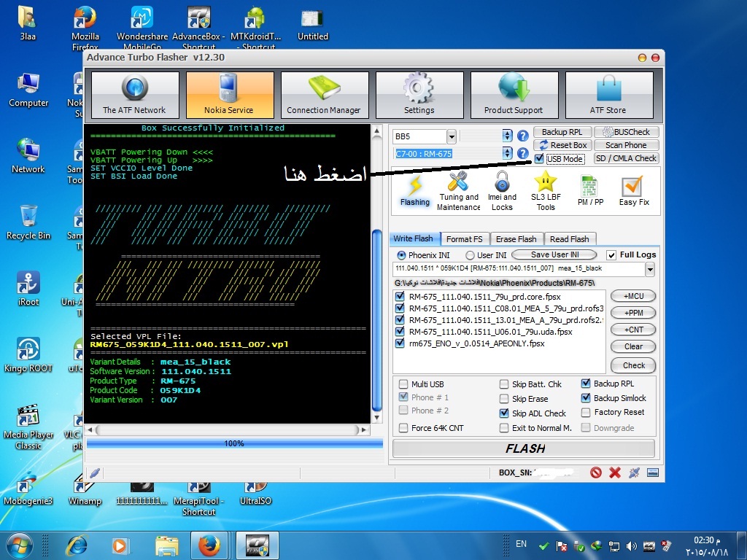This screenshot has height=560, width=747.
Task: Open iRoot desktop shortcut
Action: tap(28, 289)
